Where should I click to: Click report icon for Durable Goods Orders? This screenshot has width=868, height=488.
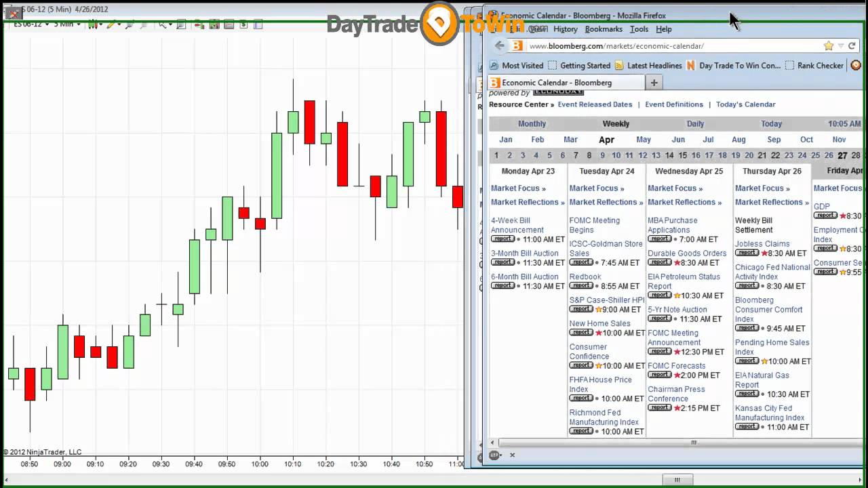pos(659,262)
